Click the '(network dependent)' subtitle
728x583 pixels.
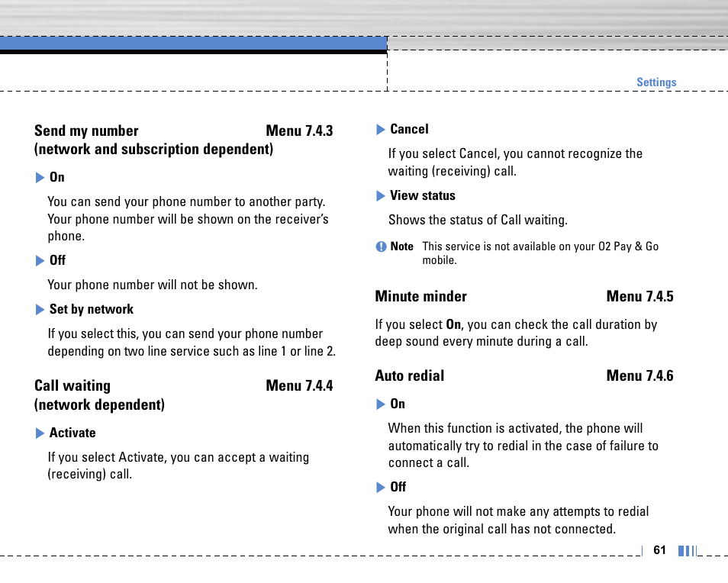click(x=99, y=404)
